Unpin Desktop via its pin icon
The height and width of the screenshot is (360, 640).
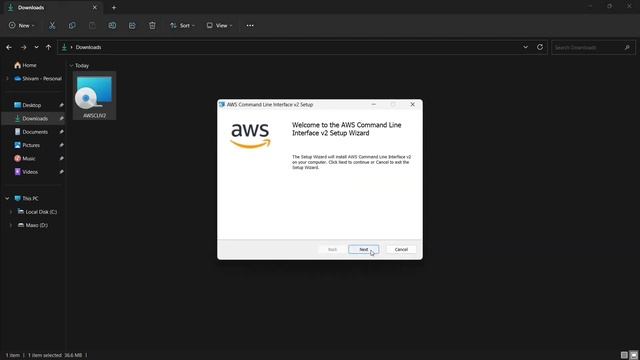61,105
